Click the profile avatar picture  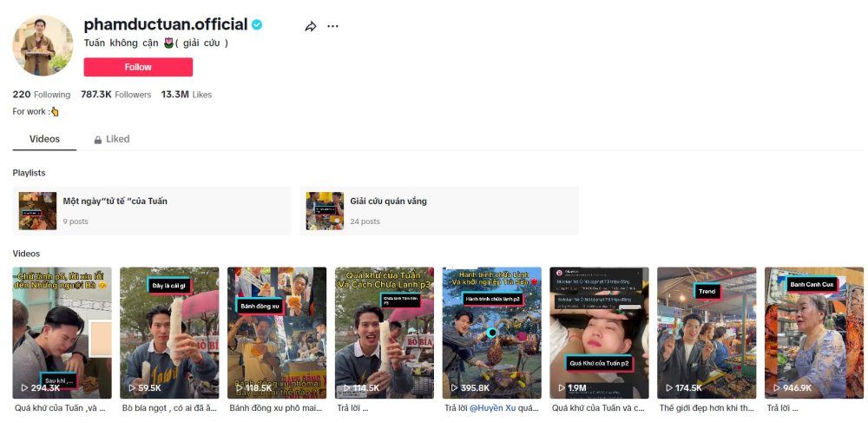point(43,46)
